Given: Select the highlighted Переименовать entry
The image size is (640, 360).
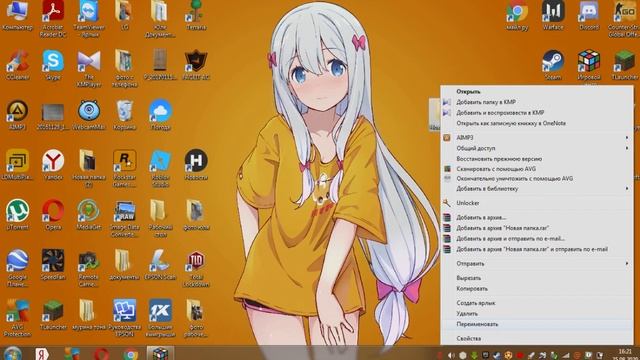Looking at the screenshot, I should [537, 324].
